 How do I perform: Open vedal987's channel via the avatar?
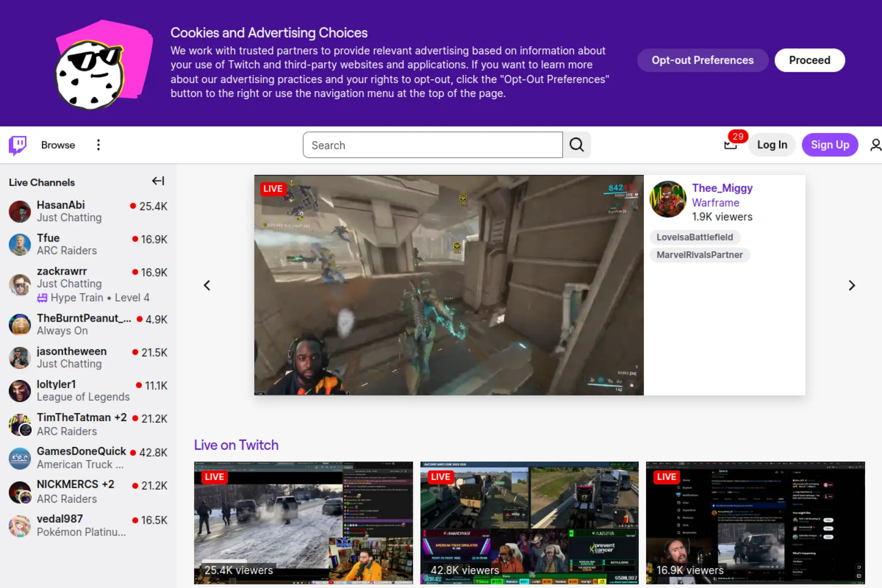click(x=19, y=525)
